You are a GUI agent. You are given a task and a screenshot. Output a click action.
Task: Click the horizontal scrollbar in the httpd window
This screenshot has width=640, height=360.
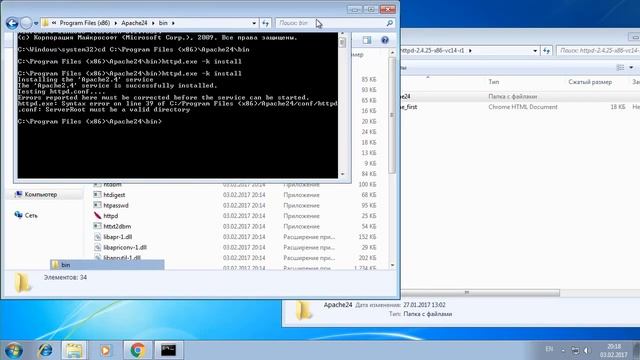480,293
